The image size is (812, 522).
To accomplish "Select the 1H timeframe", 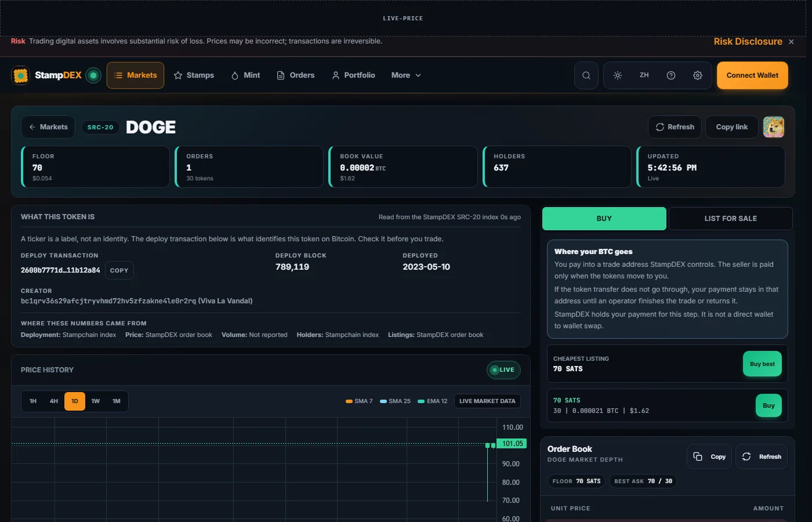I will (33, 401).
